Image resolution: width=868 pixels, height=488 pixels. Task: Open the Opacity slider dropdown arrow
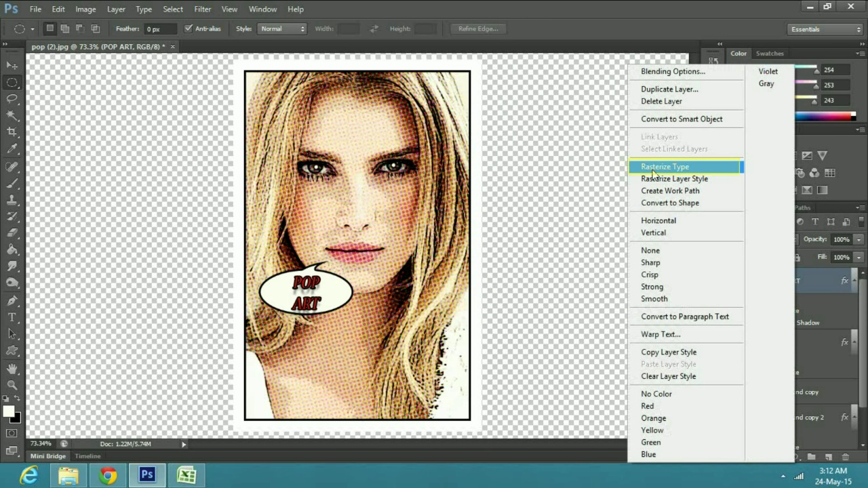[859, 239]
